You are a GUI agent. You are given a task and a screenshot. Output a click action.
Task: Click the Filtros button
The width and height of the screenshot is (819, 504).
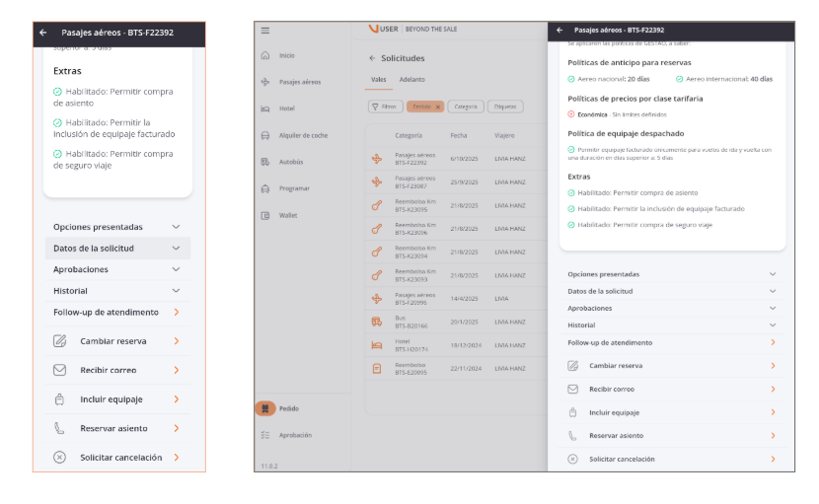pyautogui.click(x=384, y=107)
